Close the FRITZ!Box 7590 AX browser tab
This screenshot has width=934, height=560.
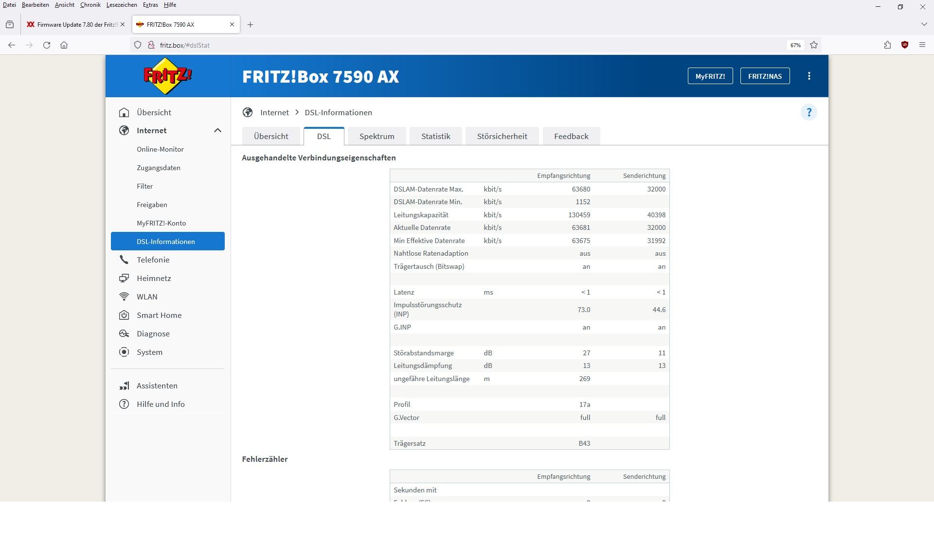point(232,24)
